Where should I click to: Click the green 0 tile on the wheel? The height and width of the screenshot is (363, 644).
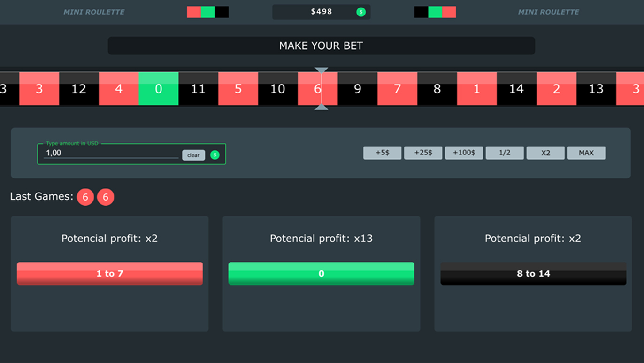point(159,89)
